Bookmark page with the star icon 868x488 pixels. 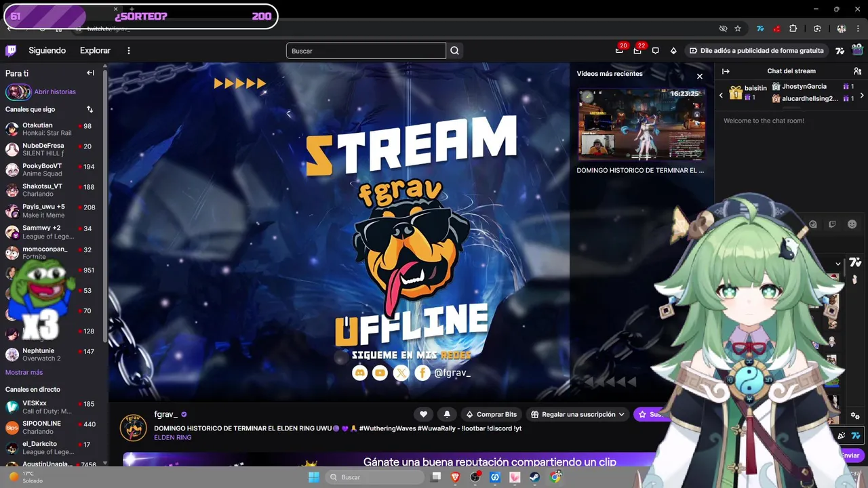[x=738, y=28]
